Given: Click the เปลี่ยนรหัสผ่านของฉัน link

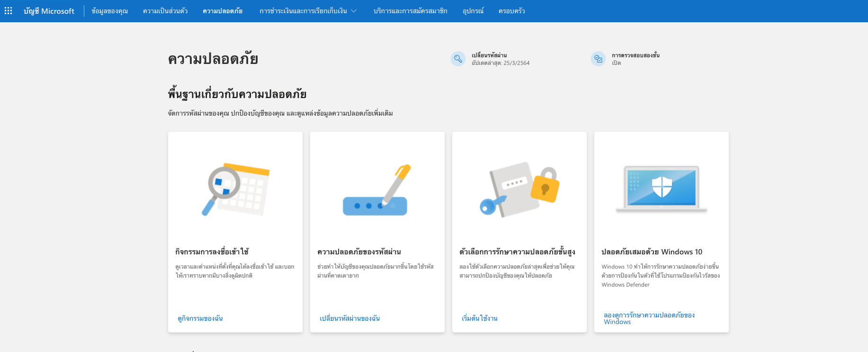Looking at the screenshot, I should tap(350, 318).
